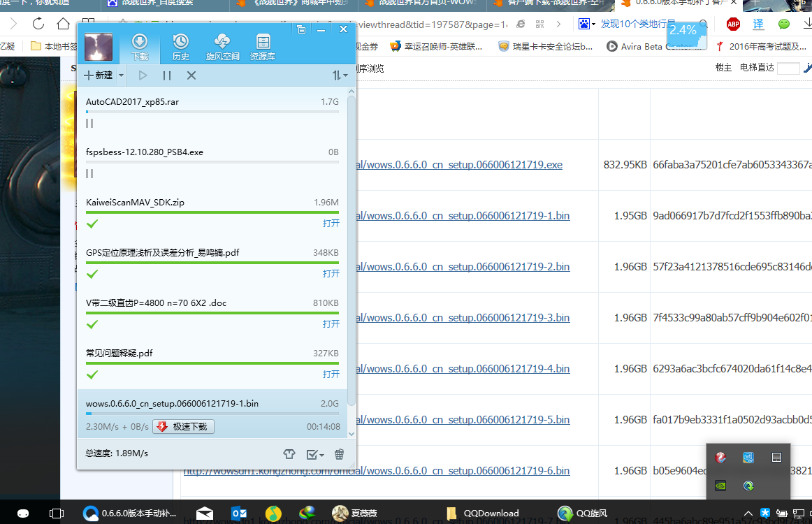812x524 pixels.
Task: Open the 资源库 (Resource library) tab
Action: coord(263,47)
